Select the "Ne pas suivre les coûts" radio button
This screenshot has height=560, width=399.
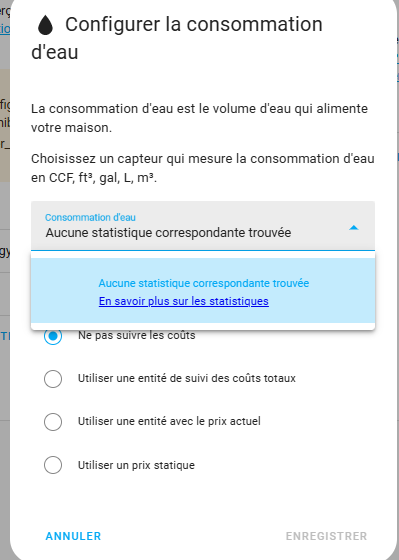tap(53, 336)
